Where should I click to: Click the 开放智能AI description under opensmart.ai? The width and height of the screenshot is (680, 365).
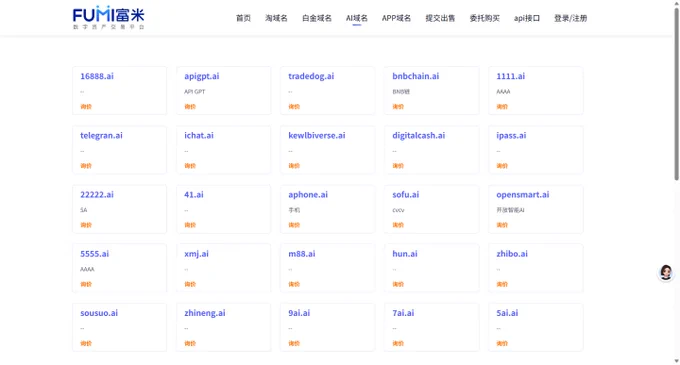click(510, 210)
